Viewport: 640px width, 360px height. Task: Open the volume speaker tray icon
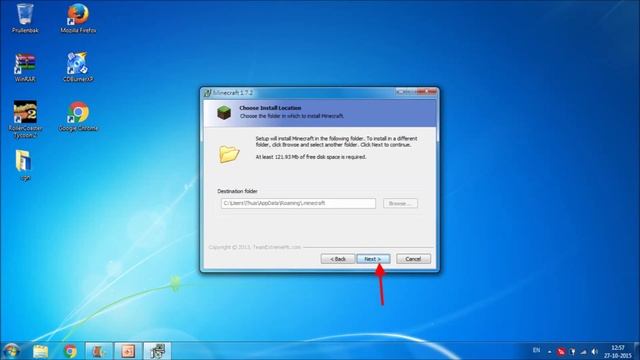(595, 351)
